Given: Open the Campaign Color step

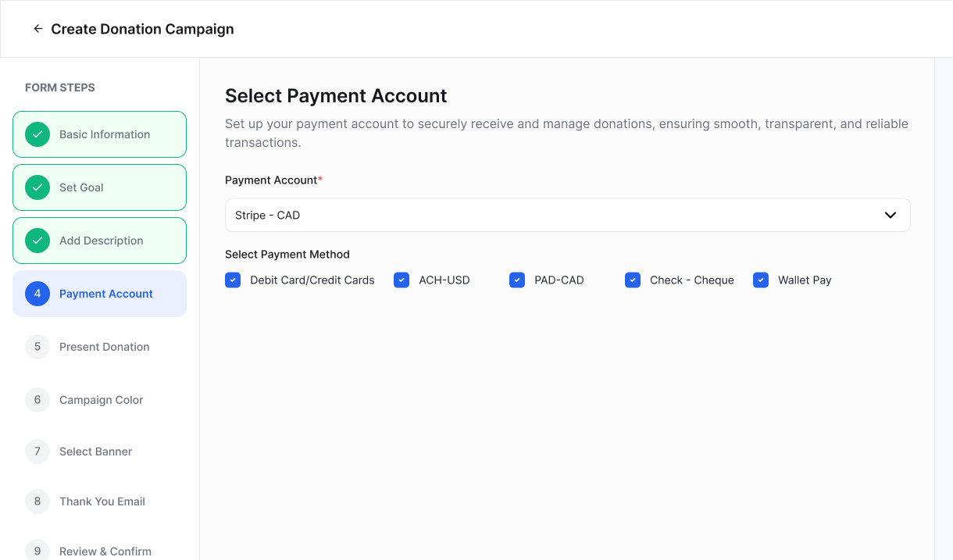Looking at the screenshot, I should [99, 400].
